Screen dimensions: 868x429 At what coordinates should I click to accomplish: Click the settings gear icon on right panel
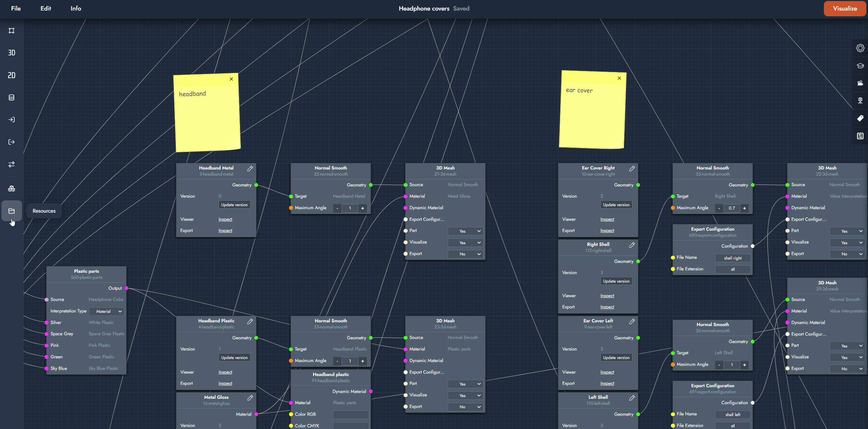click(x=860, y=48)
